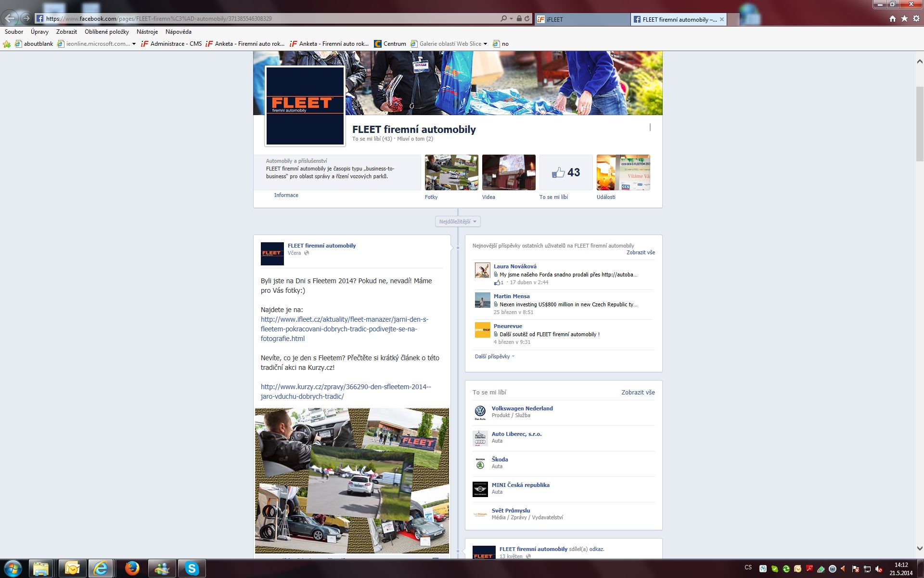
Task: Click the Škoda logo icon
Action: [x=480, y=463]
